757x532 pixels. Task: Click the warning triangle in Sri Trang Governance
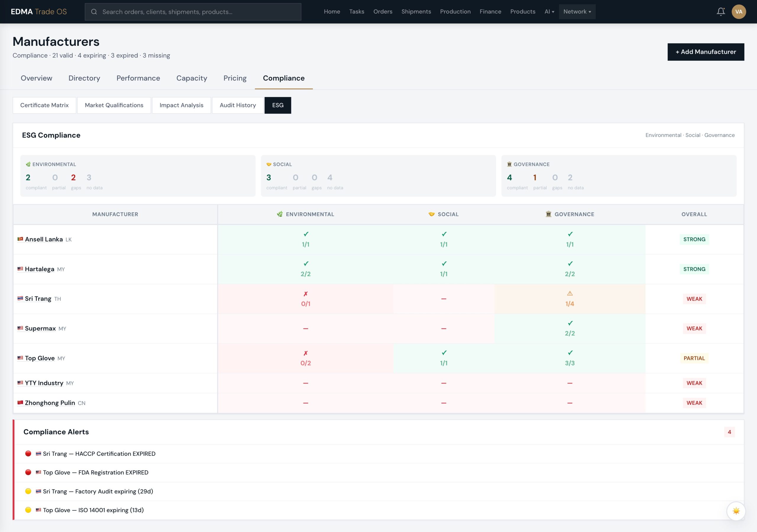click(x=570, y=293)
